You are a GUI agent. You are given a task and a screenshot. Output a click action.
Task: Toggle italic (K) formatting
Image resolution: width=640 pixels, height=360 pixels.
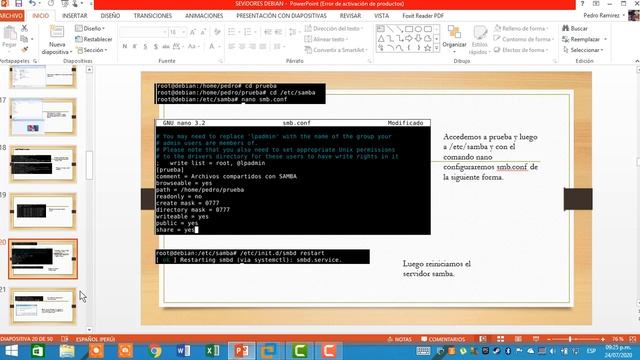coord(135,47)
